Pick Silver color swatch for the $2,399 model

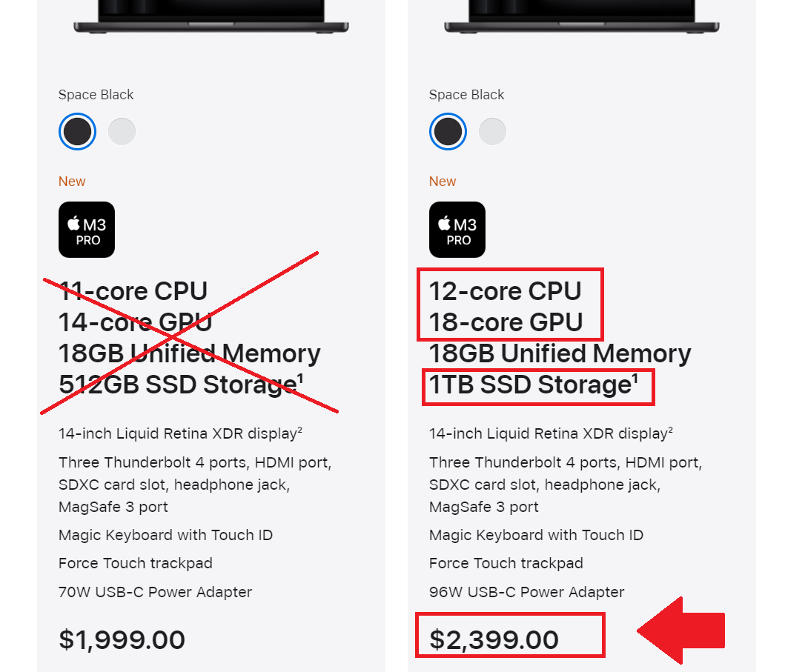pyautogui.click(x=492, y=132)
